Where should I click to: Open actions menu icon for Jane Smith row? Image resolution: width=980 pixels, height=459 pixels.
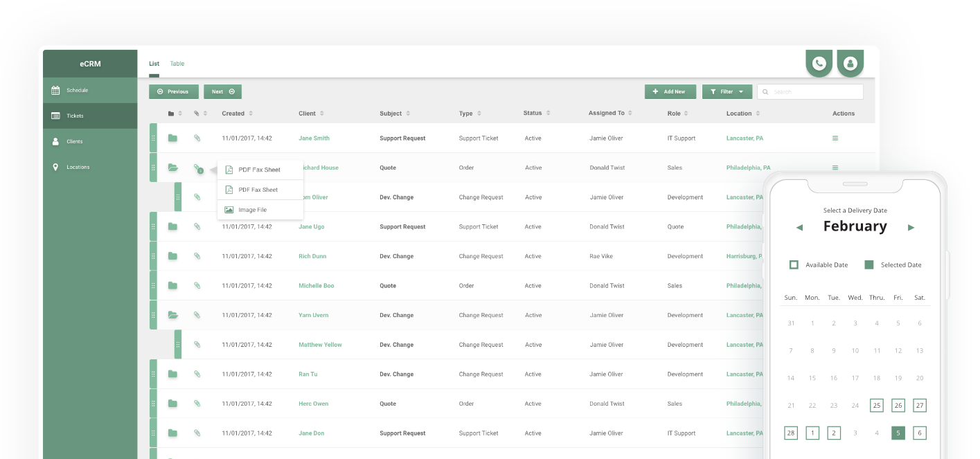pos(835,138)
